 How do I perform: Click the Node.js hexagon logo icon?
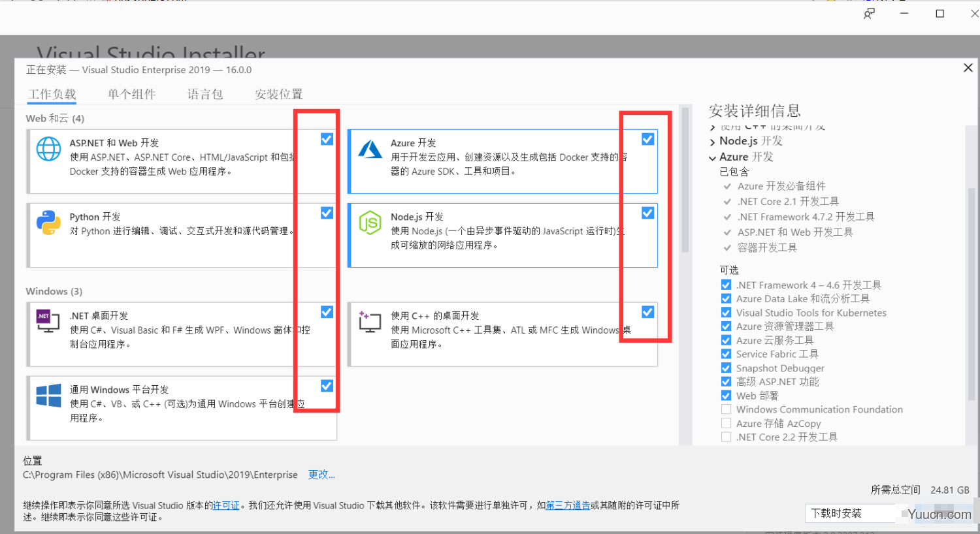pos(370,223)
